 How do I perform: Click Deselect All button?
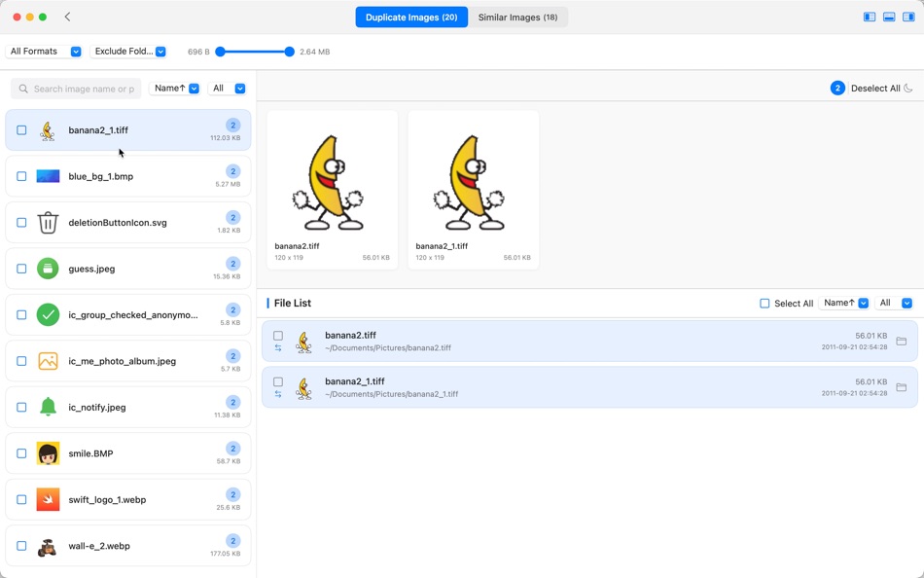pyautogui.click(x=875, y=89)
